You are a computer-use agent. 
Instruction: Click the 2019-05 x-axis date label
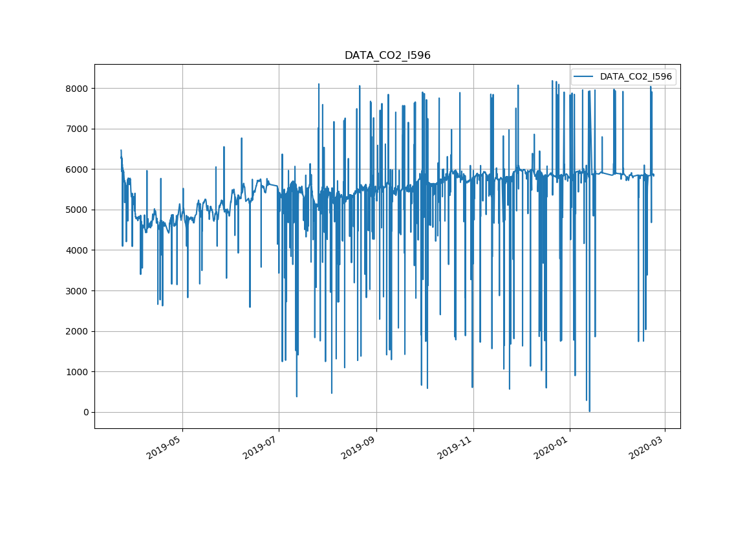click(x=165, y=447)
